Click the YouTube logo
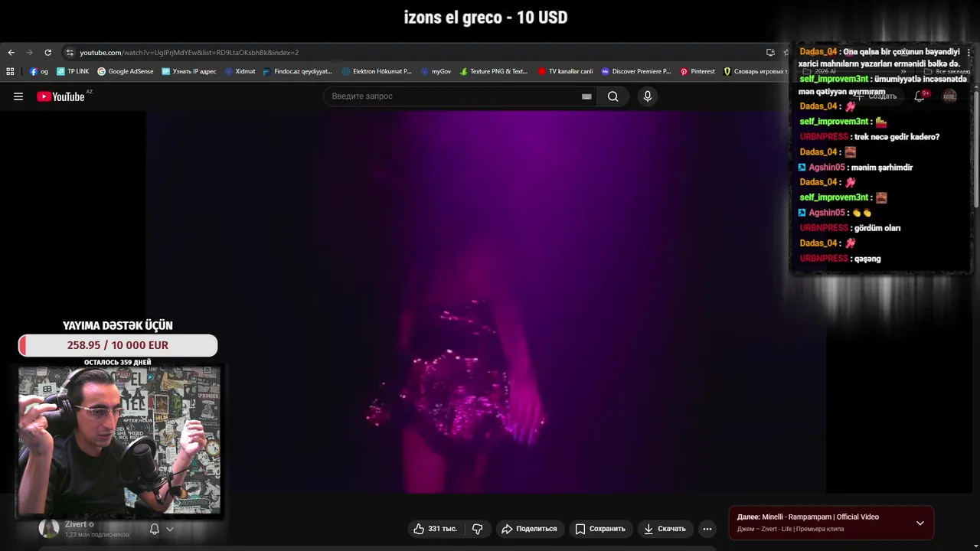 pyautogui.click(x=61, y=96)
